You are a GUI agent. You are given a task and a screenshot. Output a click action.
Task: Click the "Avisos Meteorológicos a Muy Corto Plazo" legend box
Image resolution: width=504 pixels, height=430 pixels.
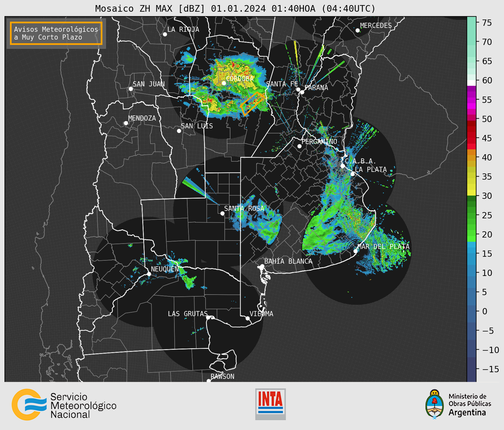[x=56, y=33]
